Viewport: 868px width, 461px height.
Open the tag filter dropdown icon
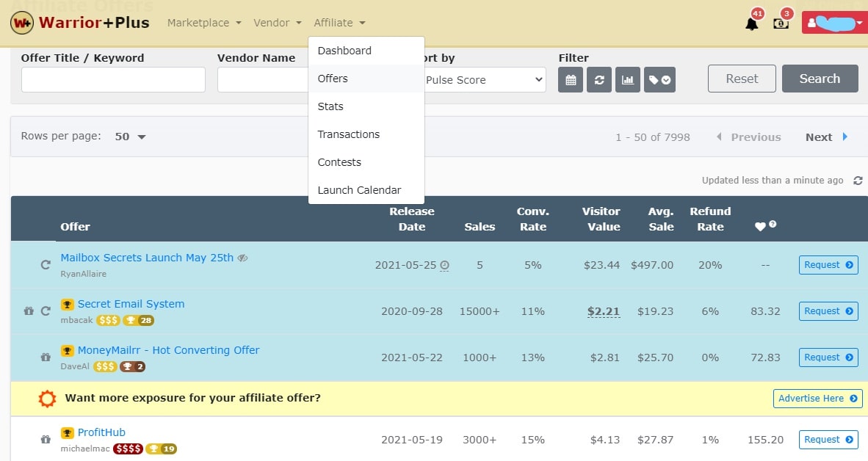[659, 80]
